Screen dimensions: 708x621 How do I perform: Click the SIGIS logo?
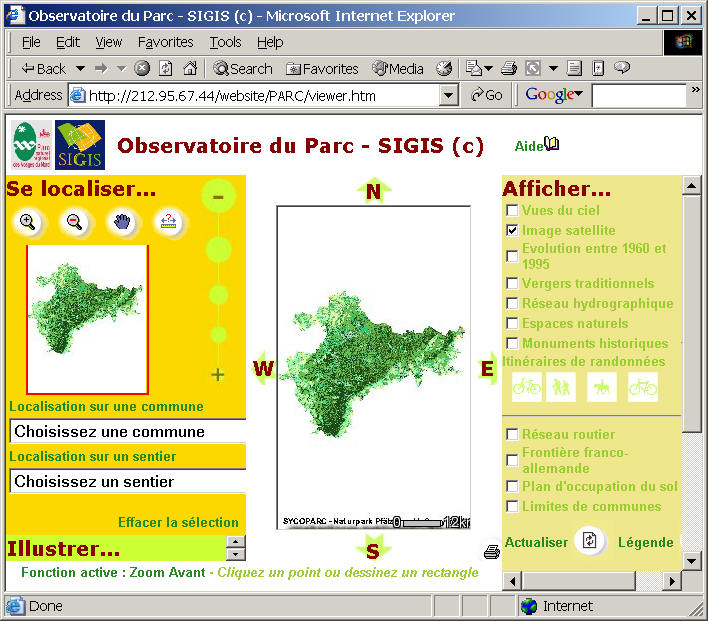[80, 145]
